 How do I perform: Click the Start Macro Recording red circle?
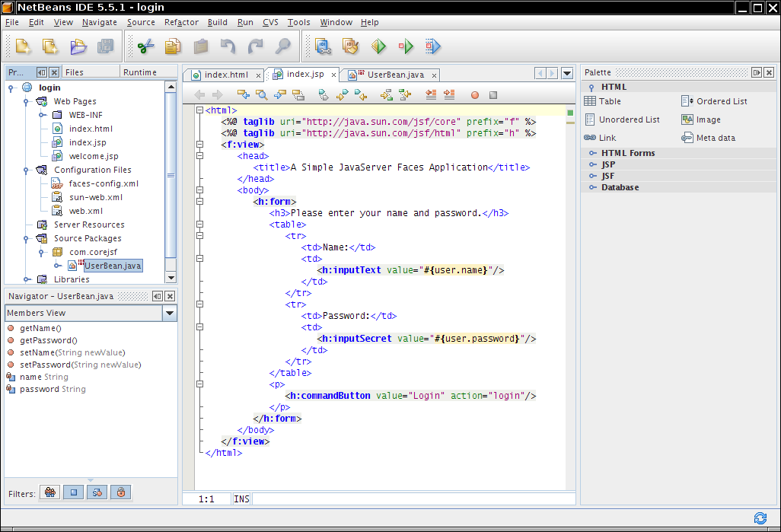click(475, 95)
